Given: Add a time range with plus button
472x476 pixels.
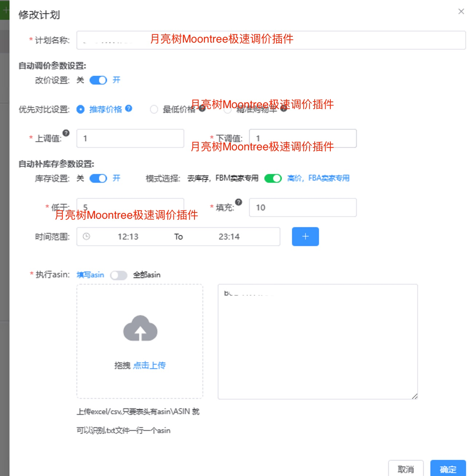Looking at the screenshot, I should (x=305, y=237).
